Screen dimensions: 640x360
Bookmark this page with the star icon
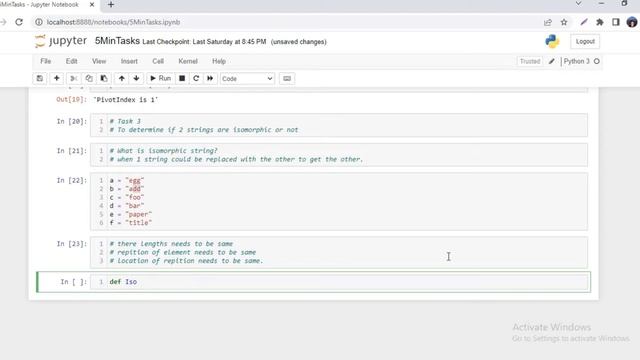click(x=564, y=22)
